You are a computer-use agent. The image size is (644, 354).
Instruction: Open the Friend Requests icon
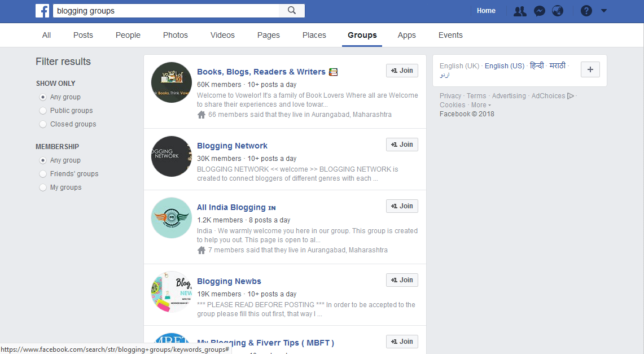pos(520,11)
